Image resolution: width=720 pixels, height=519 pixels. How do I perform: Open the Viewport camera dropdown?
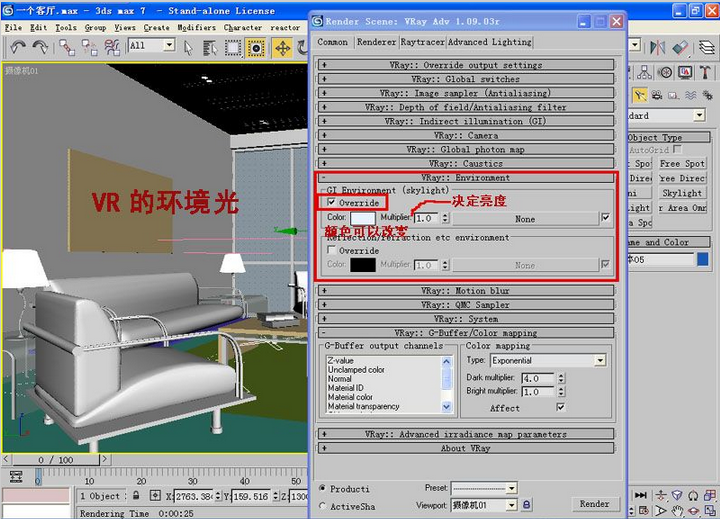point(484,505)
